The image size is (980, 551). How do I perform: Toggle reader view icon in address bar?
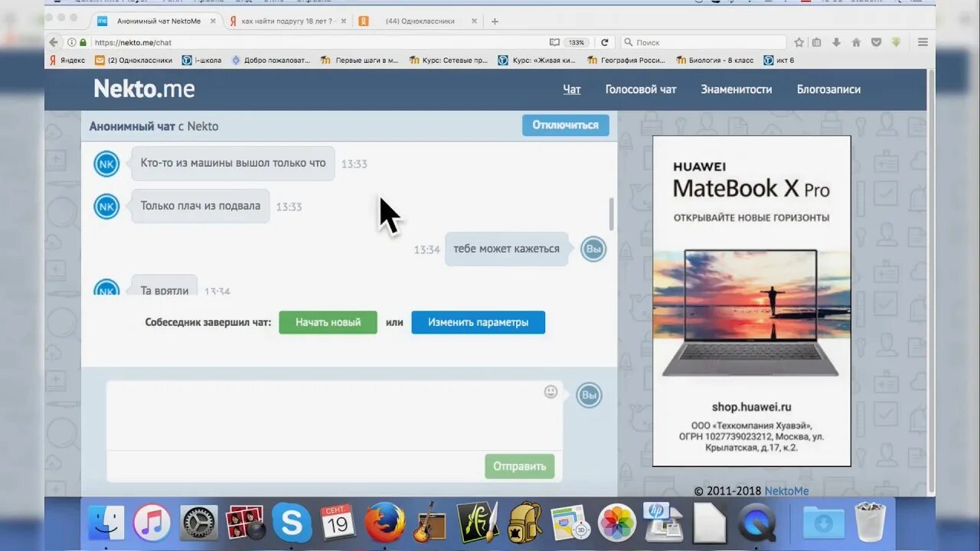coord(554,42)
